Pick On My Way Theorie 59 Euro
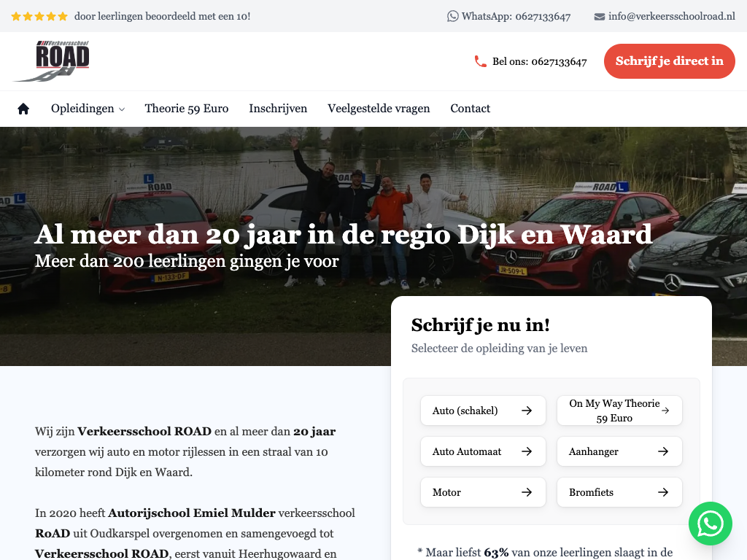 (x=619, y=411)
